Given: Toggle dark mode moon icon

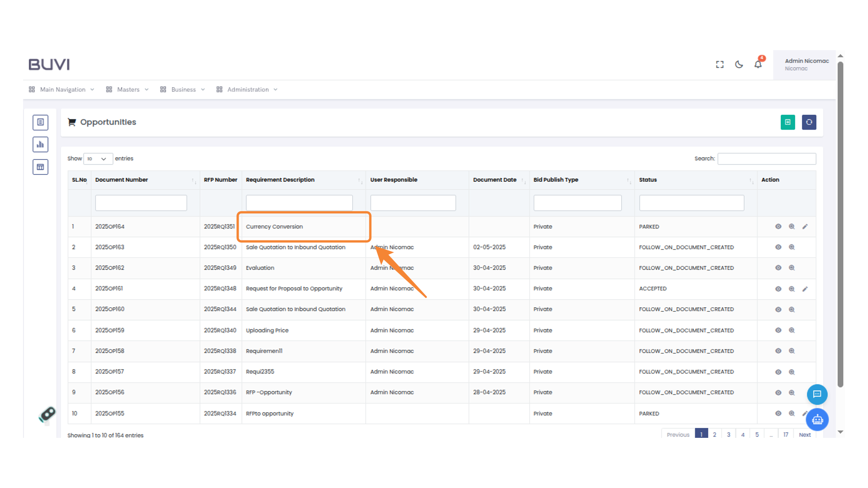Looking at the screenshot, I should pyautogui.click(x=739, y=65).
